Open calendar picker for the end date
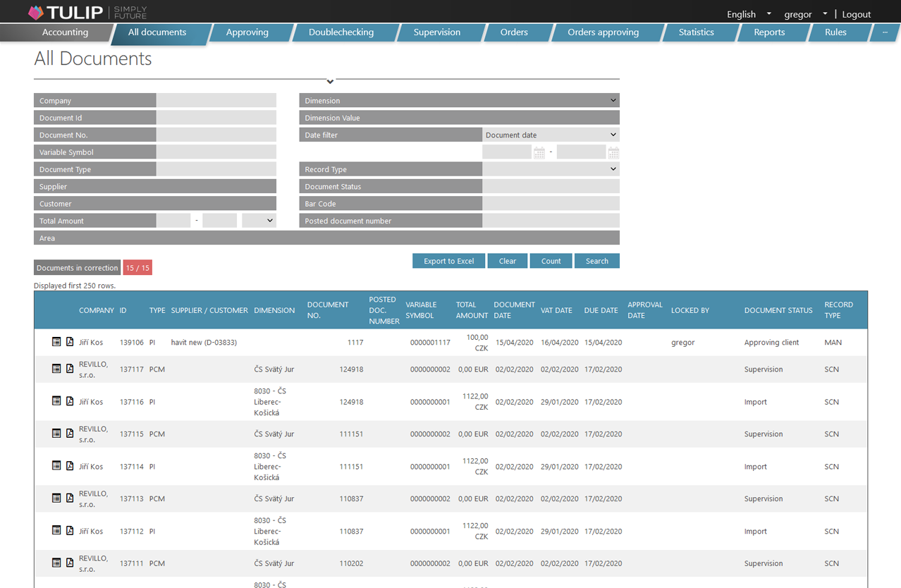Screen dimensions: 901x588 pyautogui.click(x=612, y=152)
